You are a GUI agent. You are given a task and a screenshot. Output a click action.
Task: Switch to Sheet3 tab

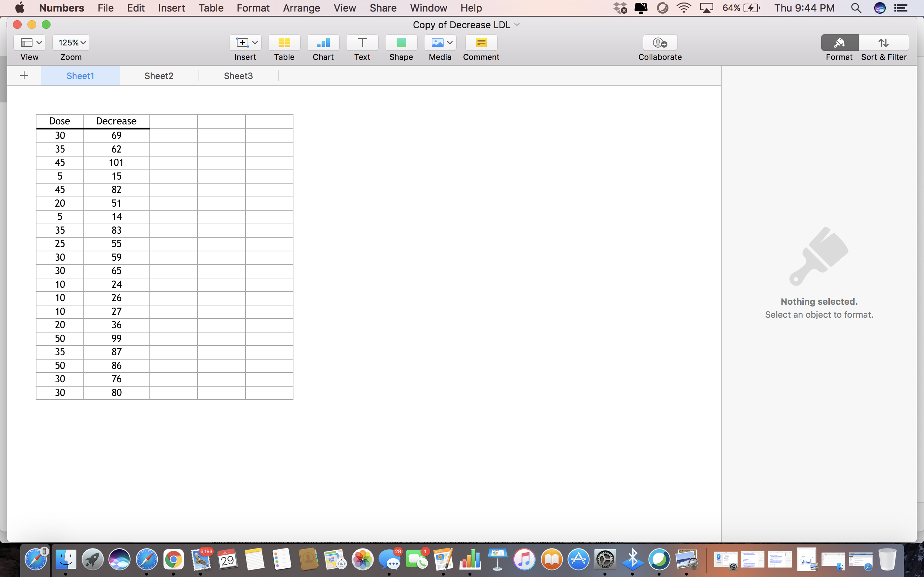point(238,76)
